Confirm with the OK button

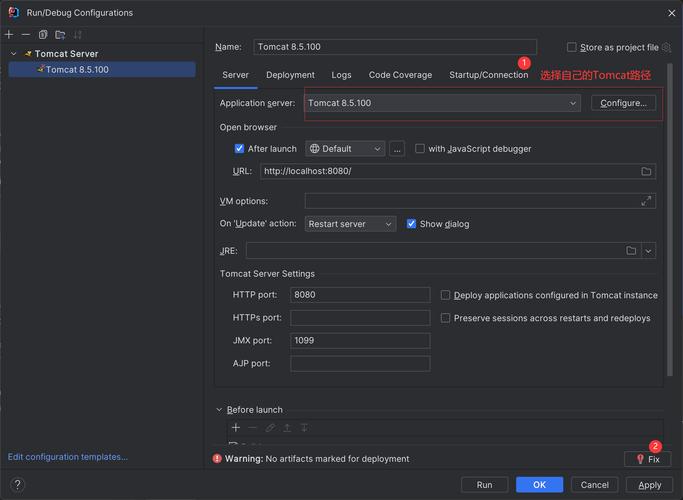539,485
